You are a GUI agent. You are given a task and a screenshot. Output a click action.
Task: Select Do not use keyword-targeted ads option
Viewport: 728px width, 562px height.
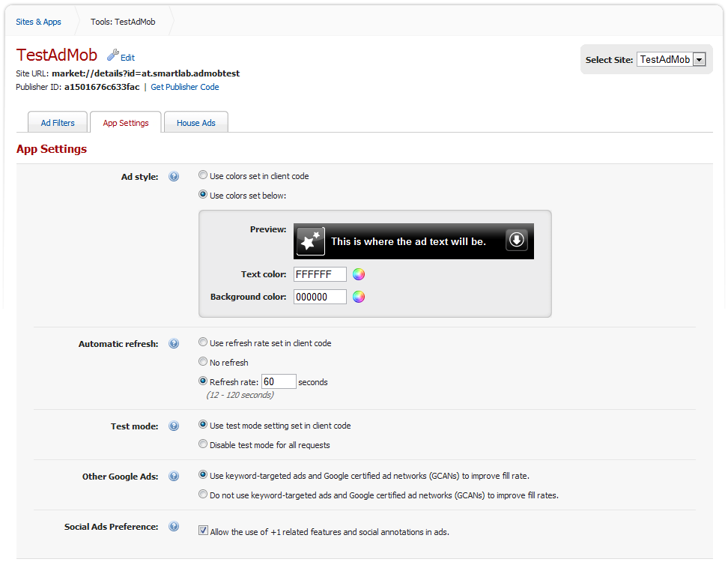pyautogui.click(x=203, y=495)
